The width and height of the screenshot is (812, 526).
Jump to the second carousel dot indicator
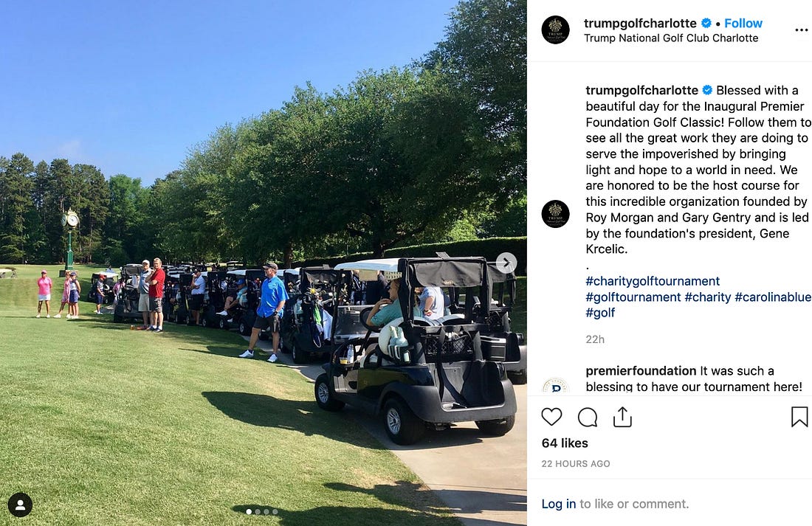point(258,511)
